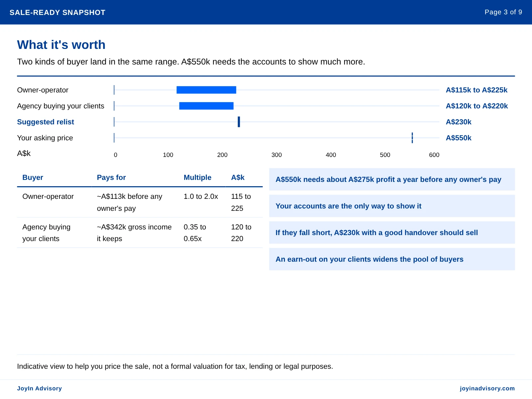532x399 pixels.
Task: Click the 'Agency buying your clients' table row name
Action: pos(46,233)
